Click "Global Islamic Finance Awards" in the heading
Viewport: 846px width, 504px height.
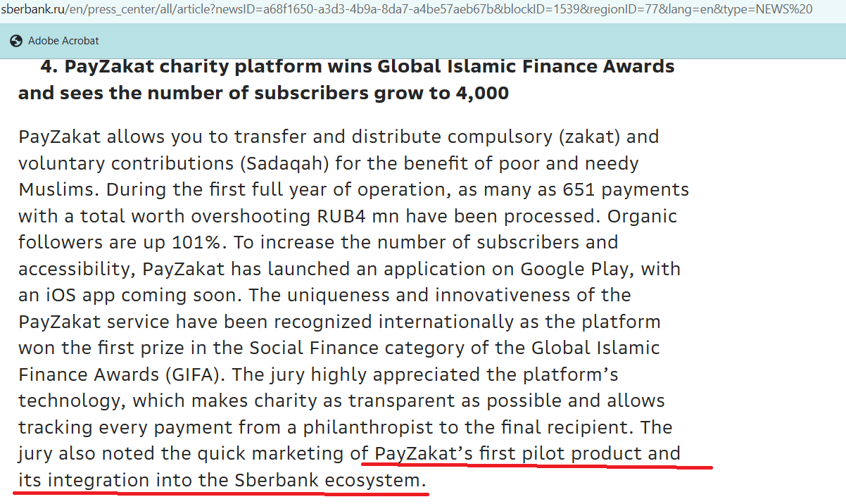[x=526, y=67]
